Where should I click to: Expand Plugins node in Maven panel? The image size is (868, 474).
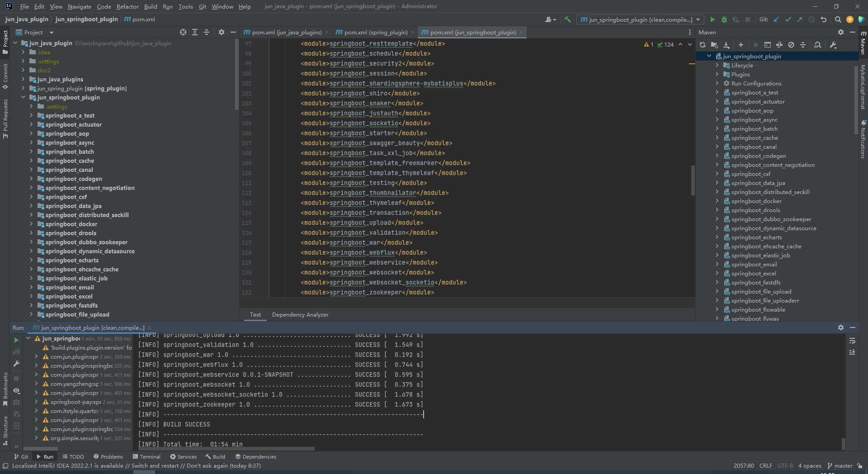click(717, 74)
